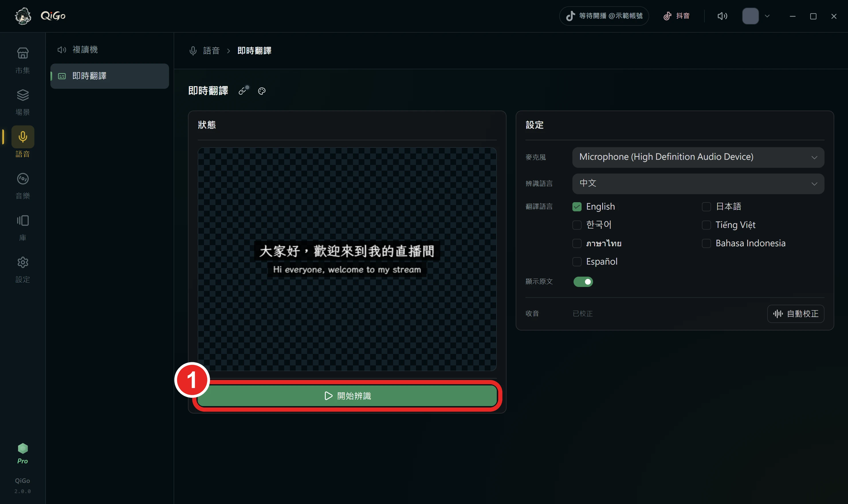Click the 設定 panel heading
This screenshot has width=848, height=504.
click(534, 125)
